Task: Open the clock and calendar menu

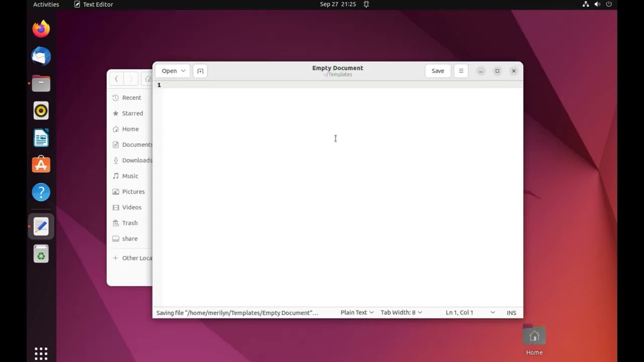Action: (x=338, y=4)
